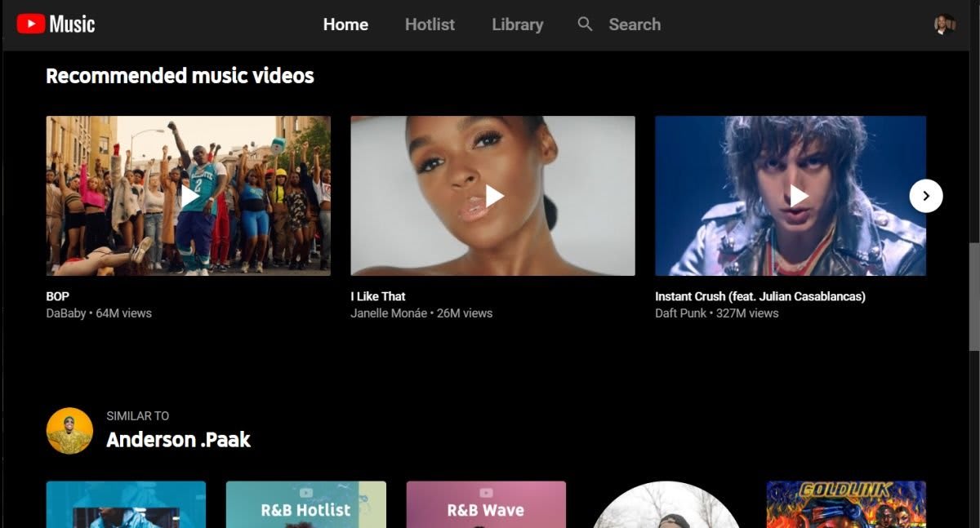Open the Library tab
The width and height of the screenshot is (980, 528).
tap(517, 24)
